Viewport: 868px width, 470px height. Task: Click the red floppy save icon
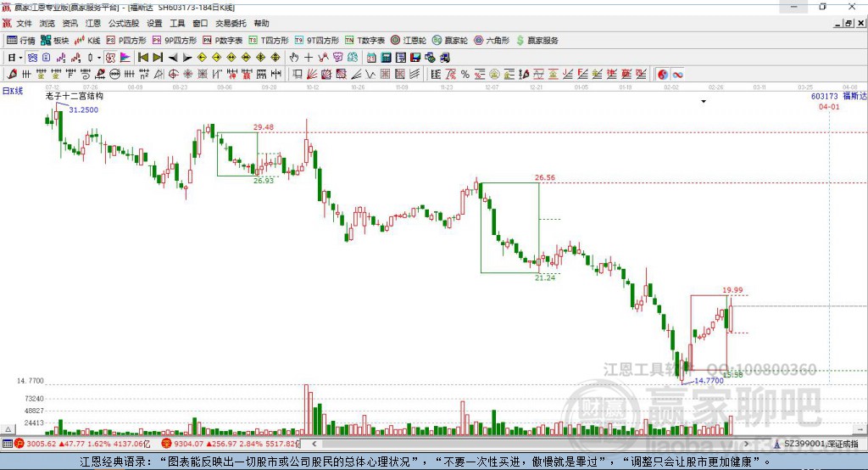coord(415,58)
